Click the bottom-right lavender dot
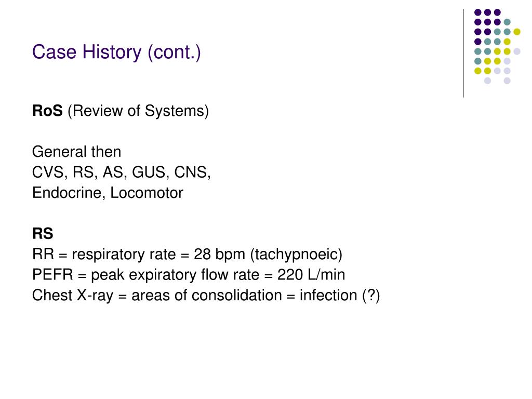Screen dimensions: 532x399 [507, 81]
